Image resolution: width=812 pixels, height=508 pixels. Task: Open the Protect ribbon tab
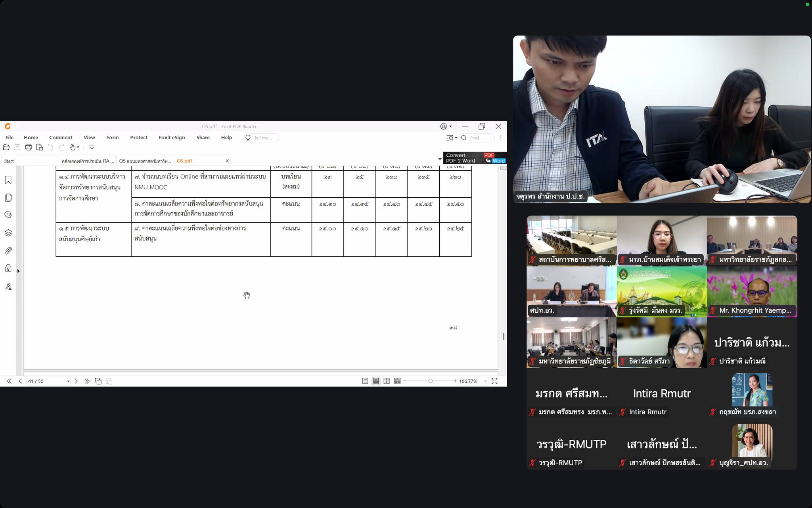(x=138, y=138)
